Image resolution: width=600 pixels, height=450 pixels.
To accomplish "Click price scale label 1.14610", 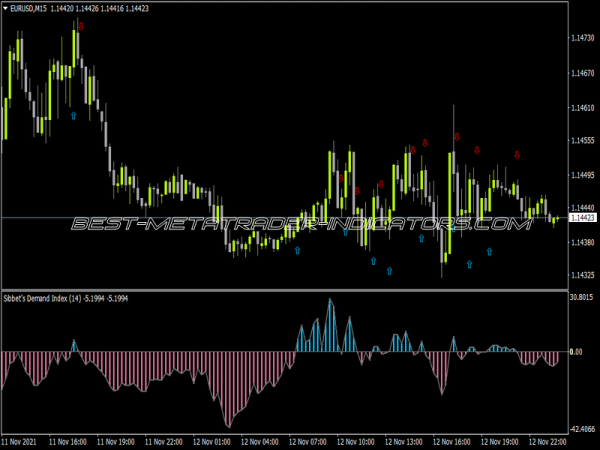I will (x=583, y=108).
